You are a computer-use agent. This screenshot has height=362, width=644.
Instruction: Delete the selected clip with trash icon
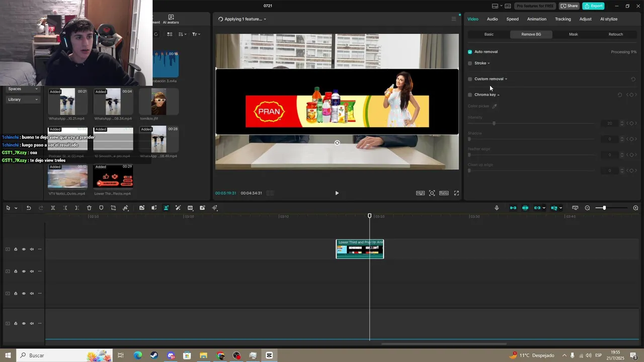[89, 208]
